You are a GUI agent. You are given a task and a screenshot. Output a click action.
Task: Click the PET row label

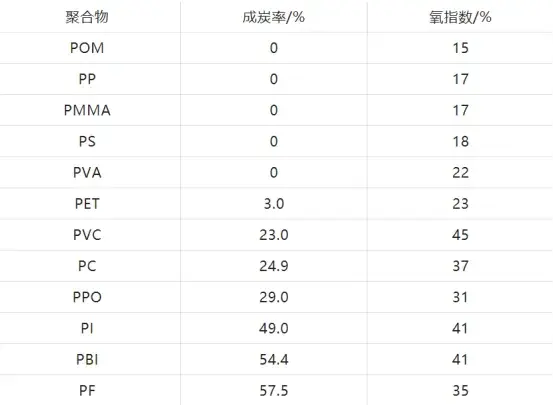click(x=87, y=204)
